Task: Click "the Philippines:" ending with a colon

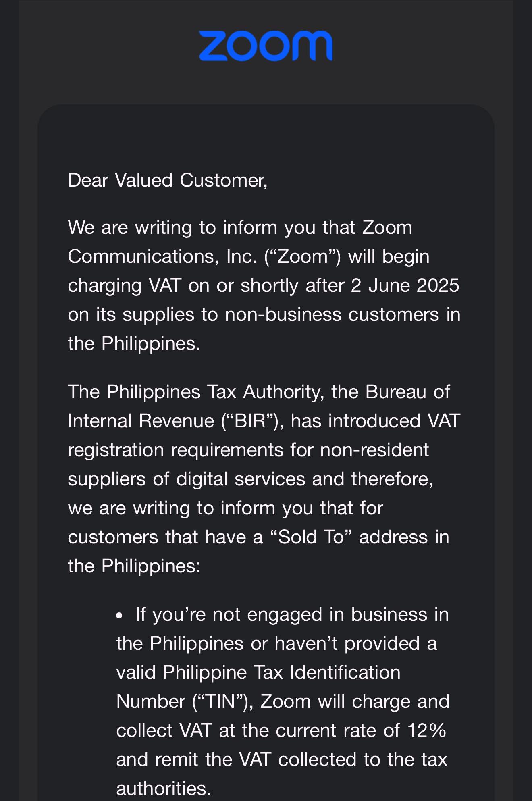Action: pos(134,566)
